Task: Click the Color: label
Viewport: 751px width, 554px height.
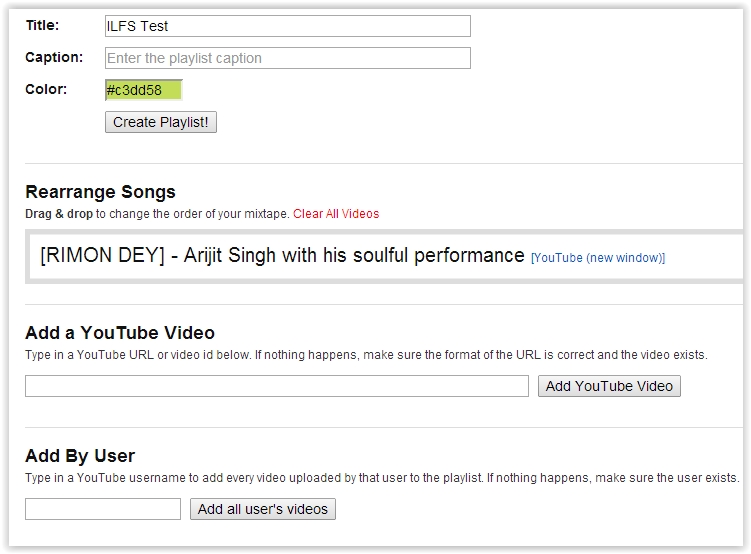Action: [x=46, y=89]
